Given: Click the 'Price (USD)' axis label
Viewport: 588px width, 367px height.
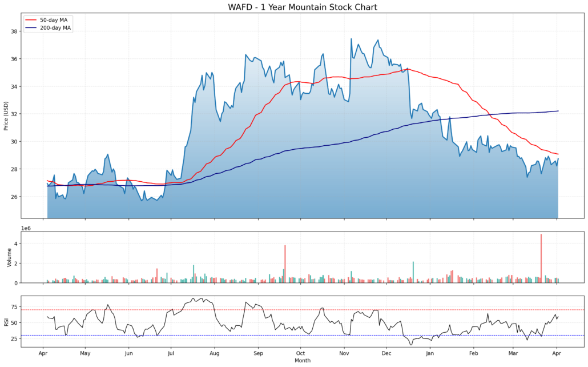Looking at the screenshot, I should [x=6, y=116].
